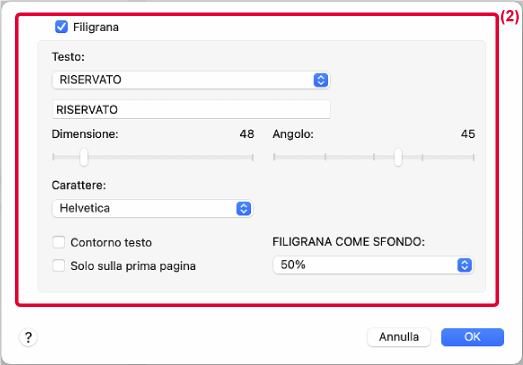The width and height of the screenshot is (523, 365).
Task: Click the leftmost tick of Angolo slider
Action: 274,157
